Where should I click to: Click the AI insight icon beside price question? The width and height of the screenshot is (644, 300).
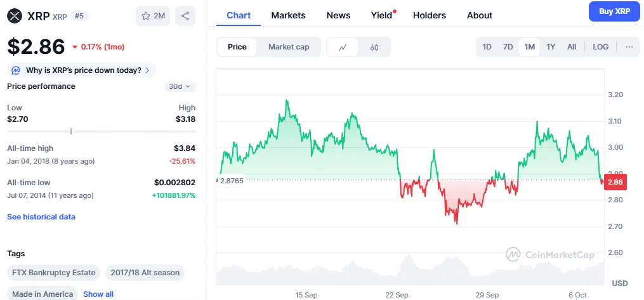coord(16,70)
